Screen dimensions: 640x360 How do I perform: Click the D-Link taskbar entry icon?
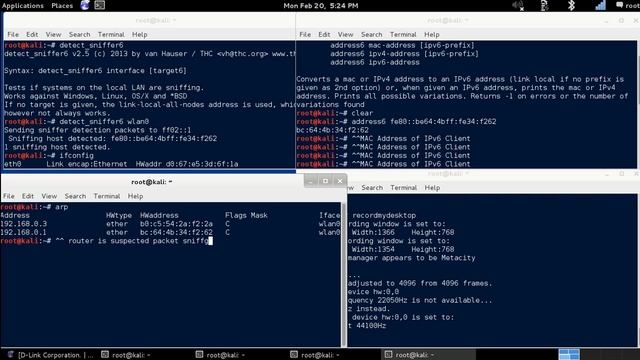point(11,355)
